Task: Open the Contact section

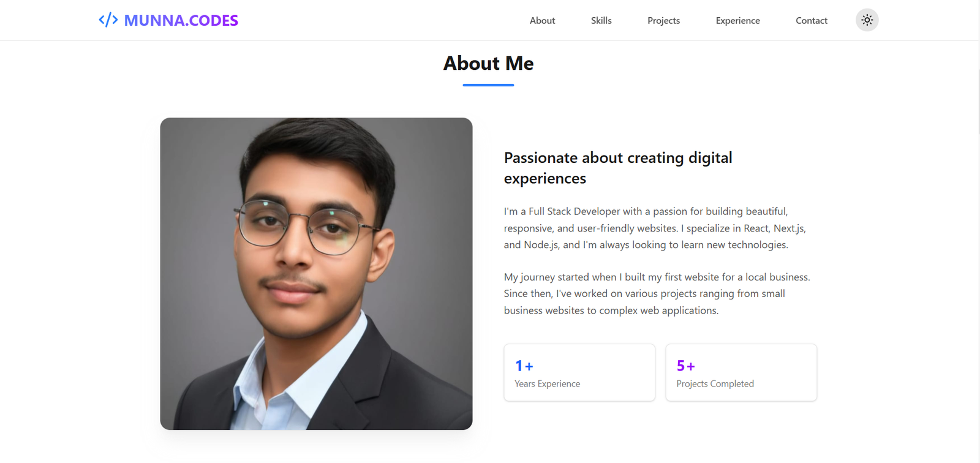Action: coord(810,20)
